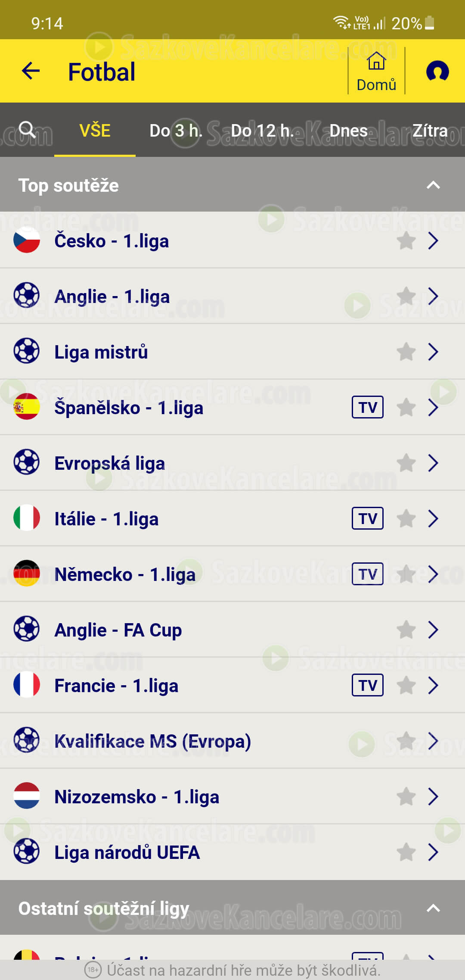The image size is (465, 980).
Task: Switch to the Do 3 h. tab
Action: point(176,131)
